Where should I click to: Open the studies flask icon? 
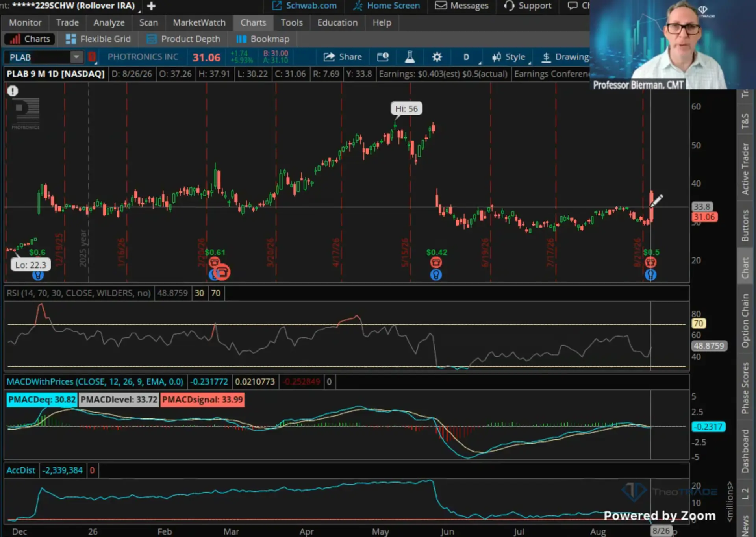(x=409, y=57)
